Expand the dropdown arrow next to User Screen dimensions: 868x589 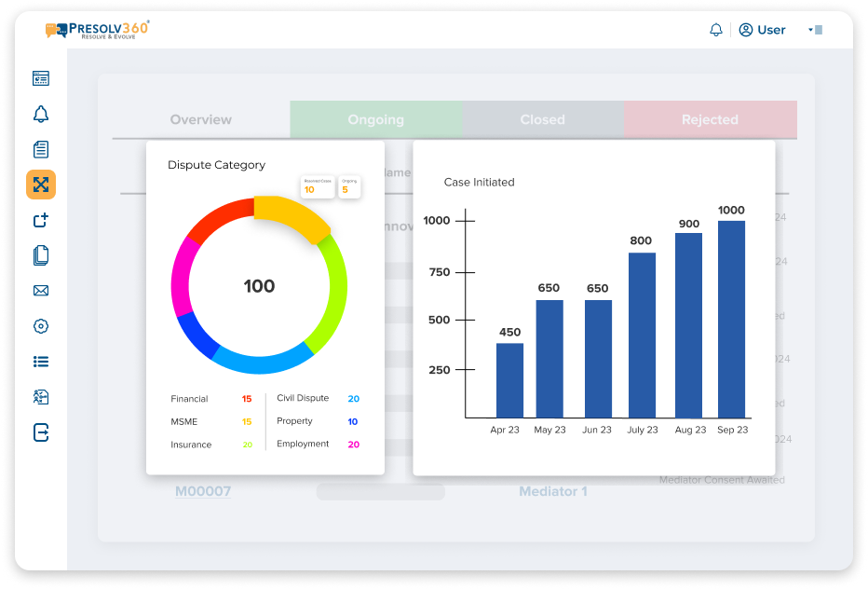[811, 30]
